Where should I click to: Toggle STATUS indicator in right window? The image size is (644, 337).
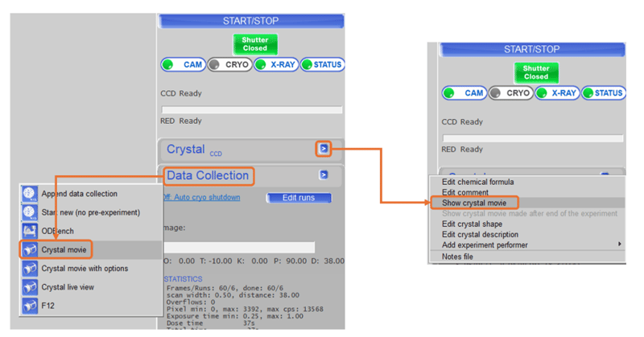604,93
